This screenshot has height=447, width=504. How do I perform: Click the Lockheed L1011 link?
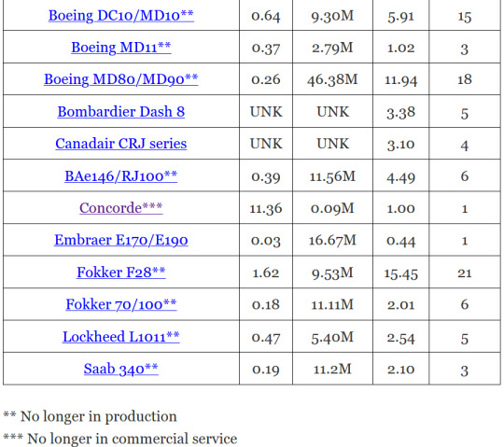pos(120,337)
